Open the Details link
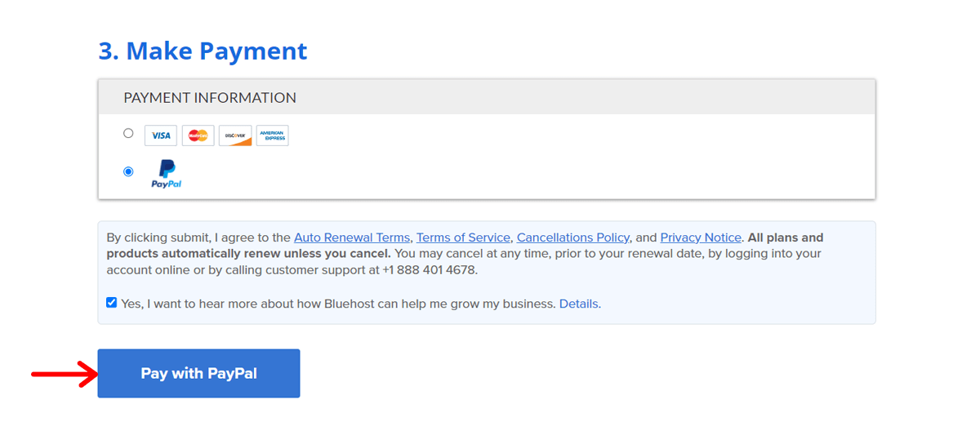 [578, 304]
